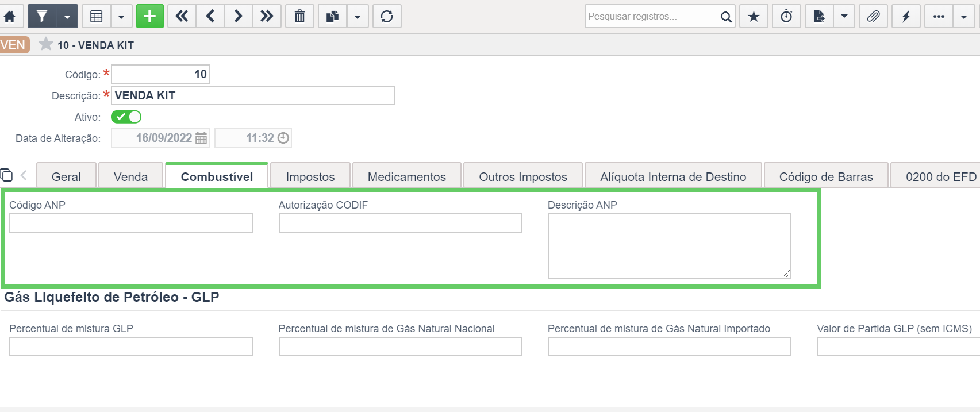This screenshot has width=980, height=412.
Task: Refresh the record
Action: click(387, 16)
